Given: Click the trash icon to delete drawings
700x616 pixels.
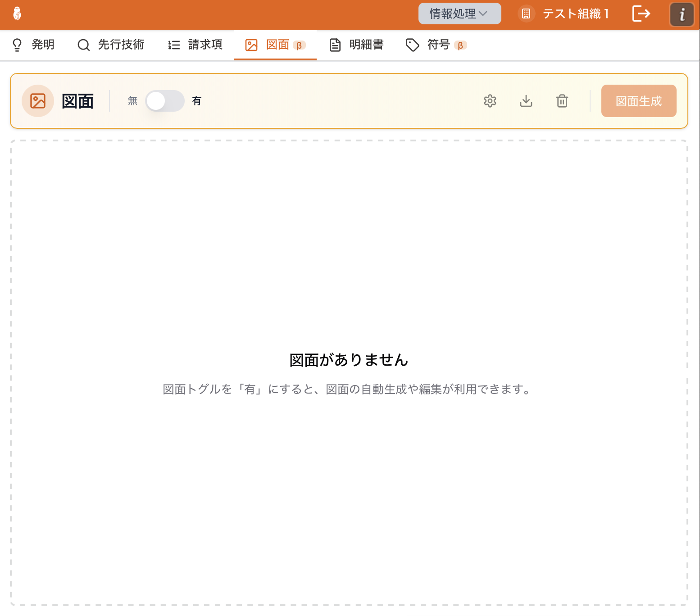Looking at the screenshot, I should [562, 101].
